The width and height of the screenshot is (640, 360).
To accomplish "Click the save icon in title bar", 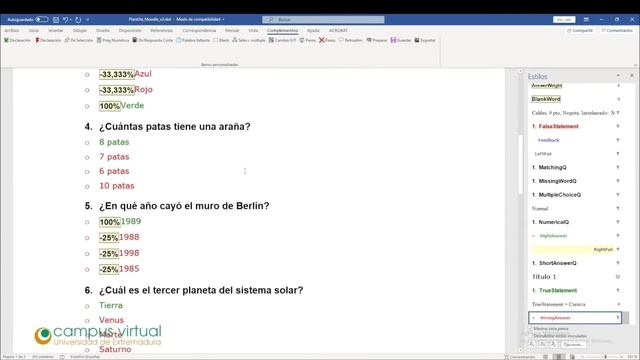I will coord(56,19).
